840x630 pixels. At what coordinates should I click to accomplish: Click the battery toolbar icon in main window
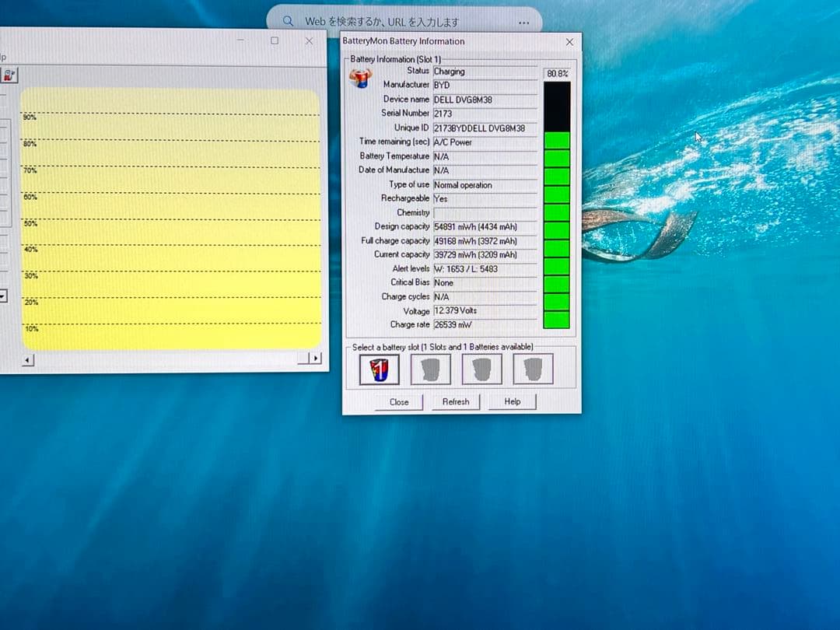tap(9, 75)
